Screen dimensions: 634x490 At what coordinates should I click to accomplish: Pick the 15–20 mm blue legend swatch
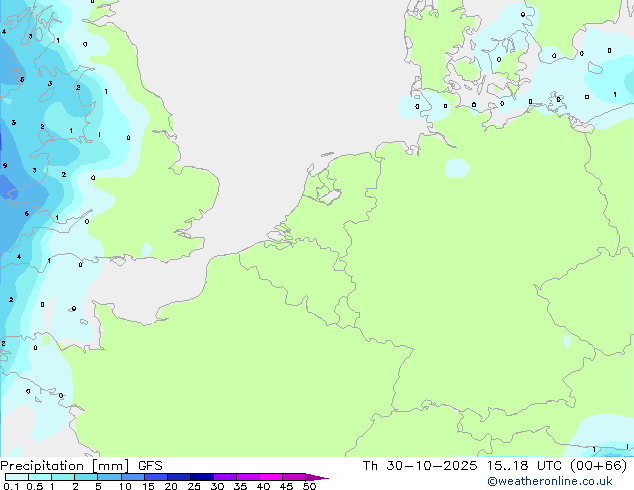pyautogui.click(x=155, y=477)
